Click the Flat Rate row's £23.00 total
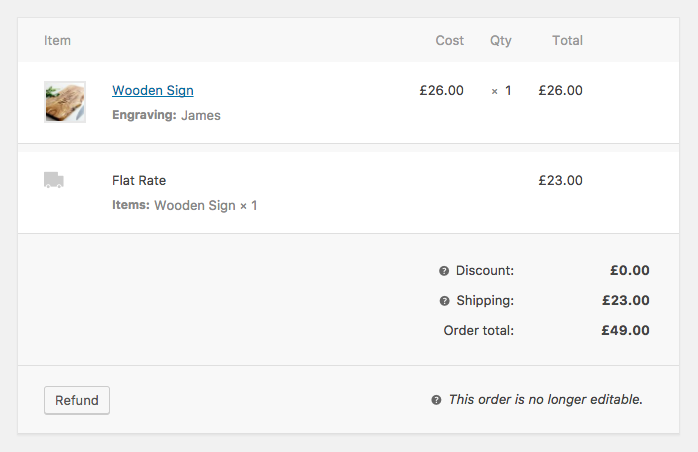Screen dimensions: 698x452 [560, 181]
